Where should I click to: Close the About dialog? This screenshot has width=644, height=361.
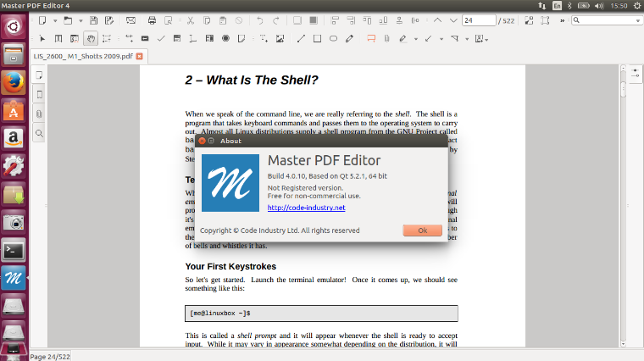(202, 141)
